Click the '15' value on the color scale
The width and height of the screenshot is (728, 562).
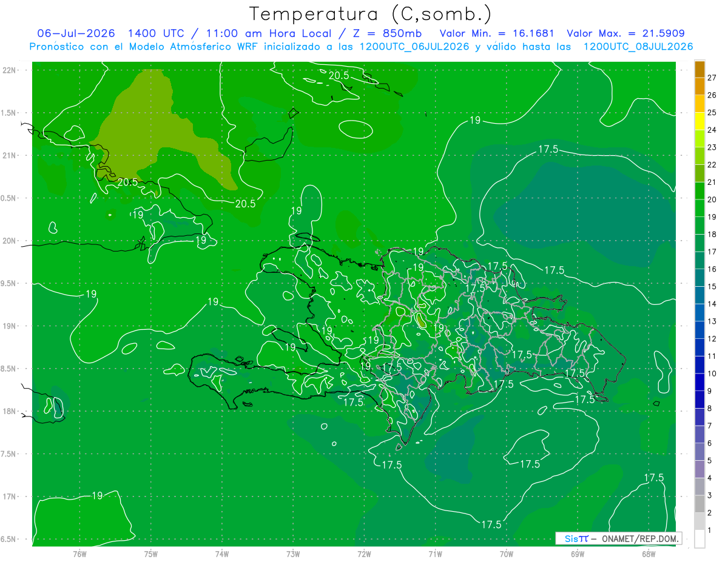tap(712, 286)
